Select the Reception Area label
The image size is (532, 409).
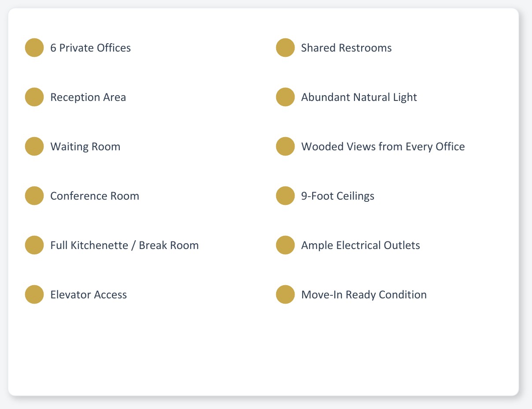point(88,97)
